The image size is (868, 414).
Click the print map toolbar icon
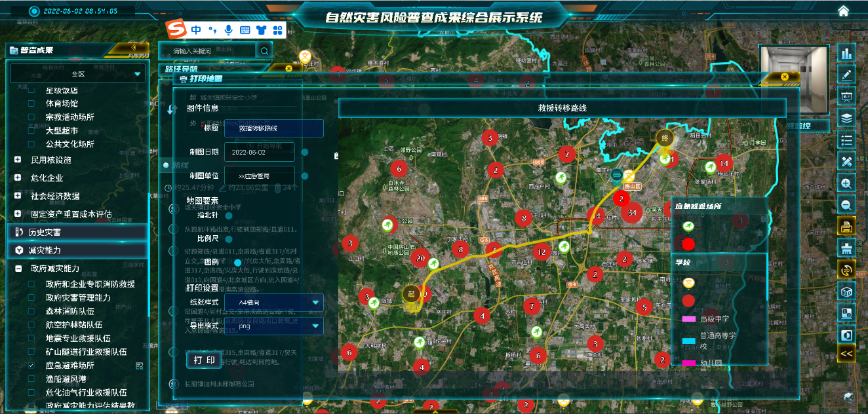(x=847, y=227)
